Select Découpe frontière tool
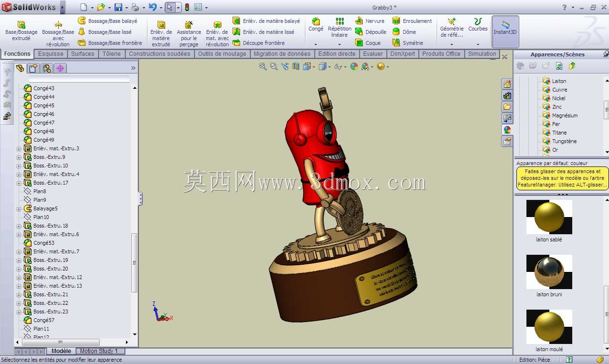Viewport: 609px width, 364px height. 259,43
